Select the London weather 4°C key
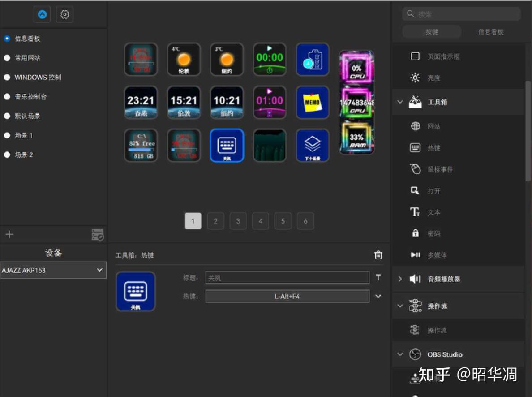Image resolution: width=532 pixels, height=397 pixels. [184, 60]
